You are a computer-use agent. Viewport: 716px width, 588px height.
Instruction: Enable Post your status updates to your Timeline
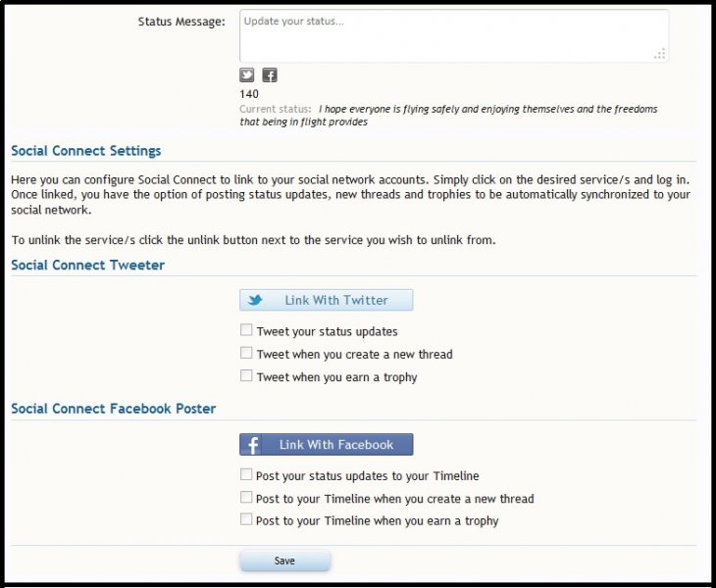246,474
